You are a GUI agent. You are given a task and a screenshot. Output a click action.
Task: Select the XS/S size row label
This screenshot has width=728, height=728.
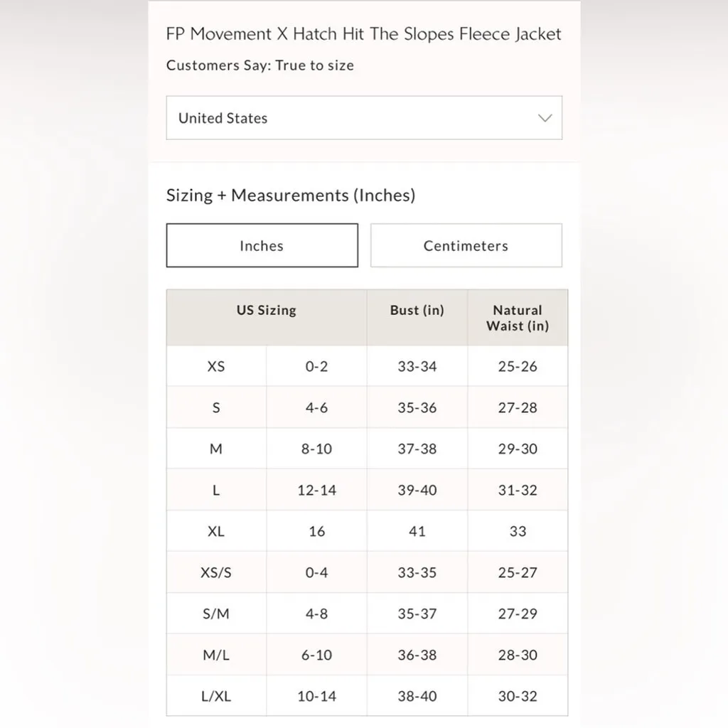[216, 573]
